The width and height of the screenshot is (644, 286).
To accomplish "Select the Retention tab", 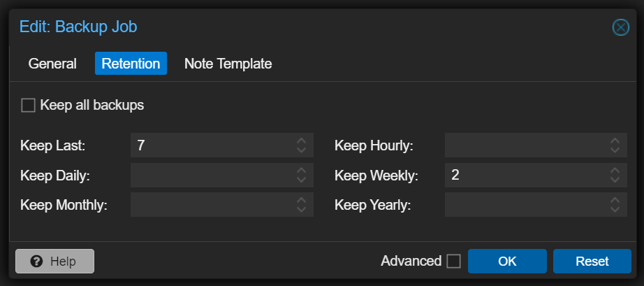I will click(131, 64).
